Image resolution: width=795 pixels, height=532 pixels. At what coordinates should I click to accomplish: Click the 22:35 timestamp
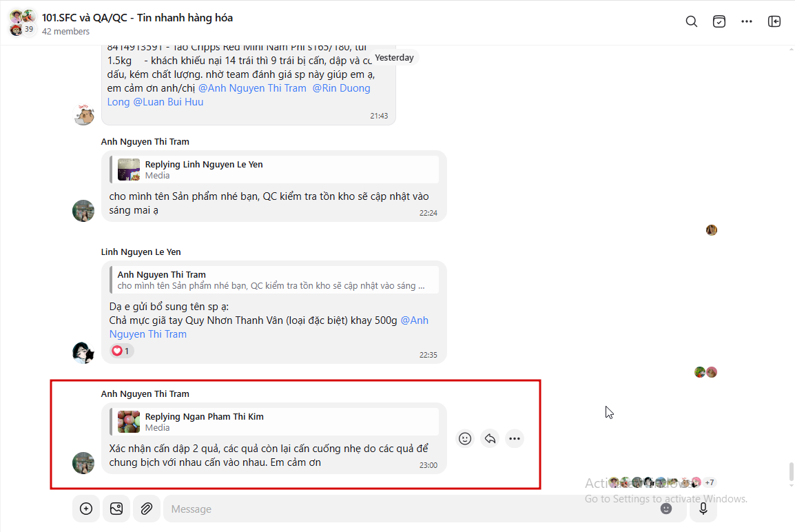[x=428, y=355]
